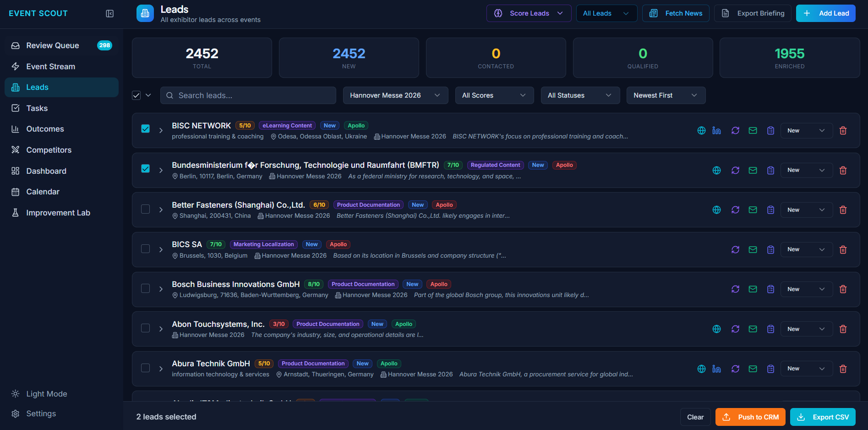868x430 pixels.
Task: Open selection options arrow beside select-all checkbox
Action: (x=148, y=95)
